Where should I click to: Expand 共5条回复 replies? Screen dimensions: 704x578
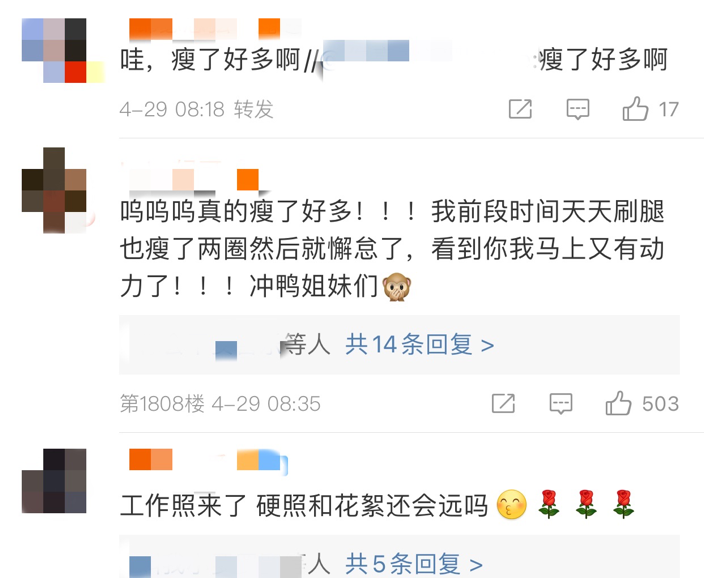click(x=414, y=564)
